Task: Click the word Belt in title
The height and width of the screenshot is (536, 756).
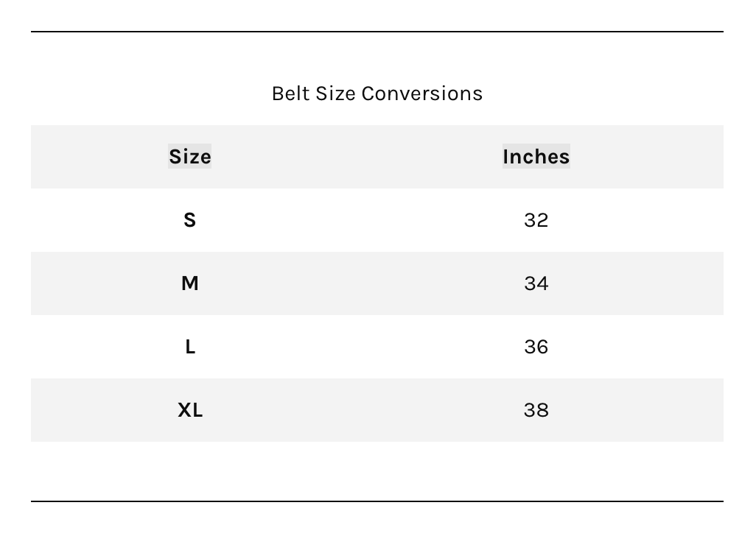Action: (x=290, y=94)
